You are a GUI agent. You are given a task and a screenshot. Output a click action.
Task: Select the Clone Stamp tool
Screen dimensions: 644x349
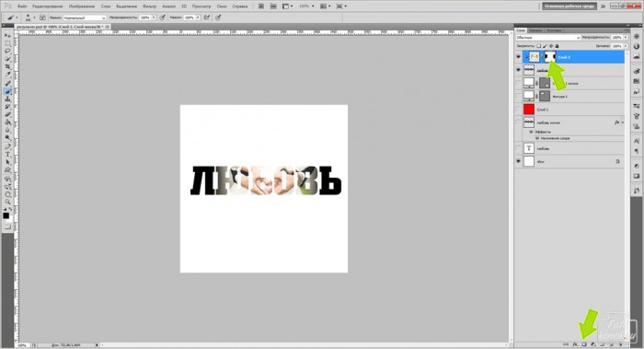(7, 99)
